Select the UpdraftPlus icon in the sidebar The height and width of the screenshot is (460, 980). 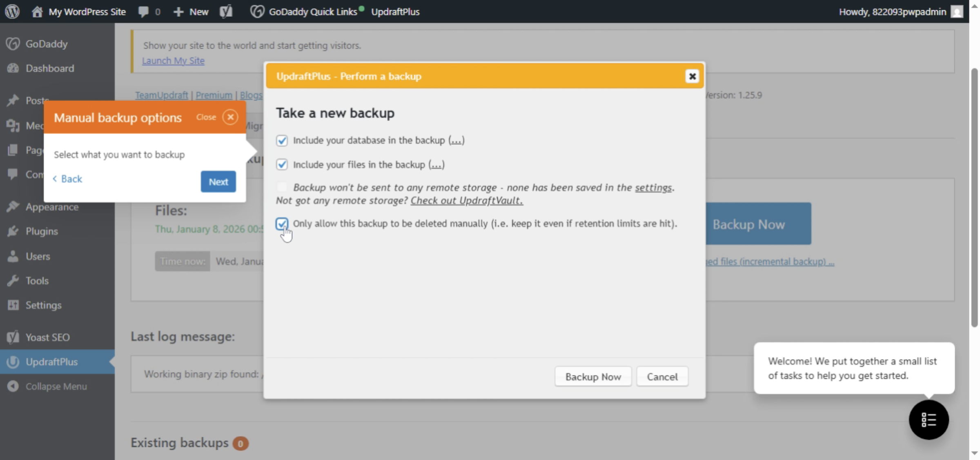coord(13,362)
